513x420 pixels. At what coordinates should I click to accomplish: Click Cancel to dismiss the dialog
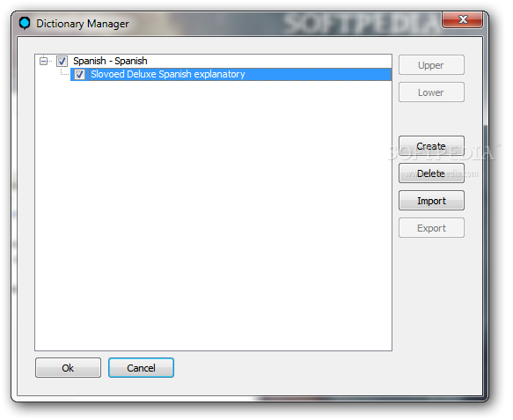141,368
